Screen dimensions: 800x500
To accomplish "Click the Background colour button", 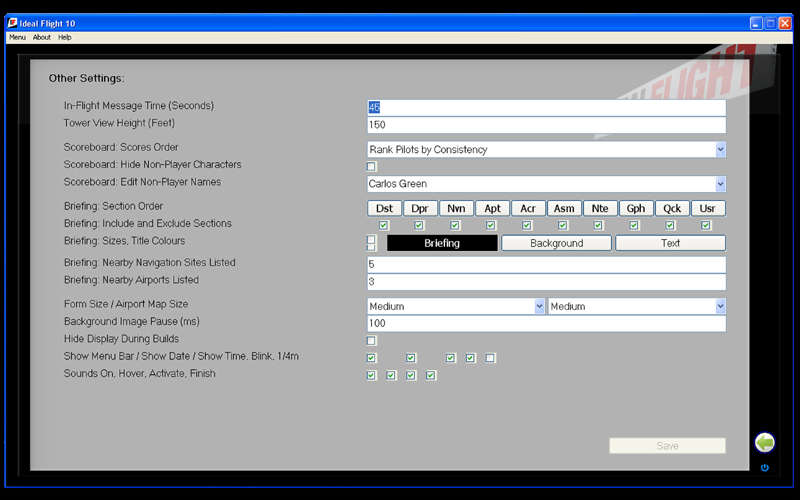I will point(556,243).
